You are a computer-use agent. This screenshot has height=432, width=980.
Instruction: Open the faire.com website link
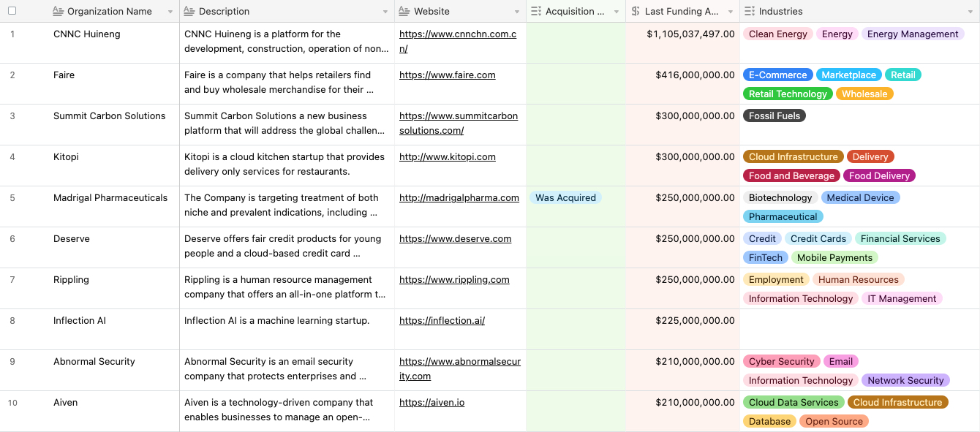448,75
